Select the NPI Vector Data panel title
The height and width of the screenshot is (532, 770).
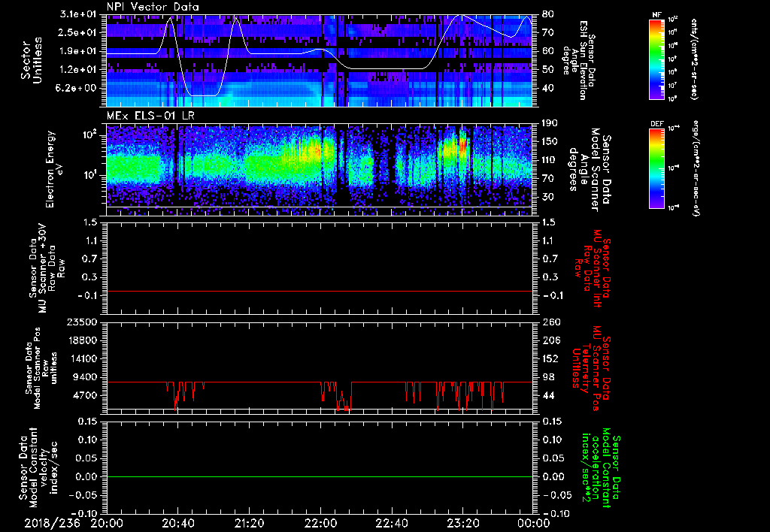tap(153, 7)
